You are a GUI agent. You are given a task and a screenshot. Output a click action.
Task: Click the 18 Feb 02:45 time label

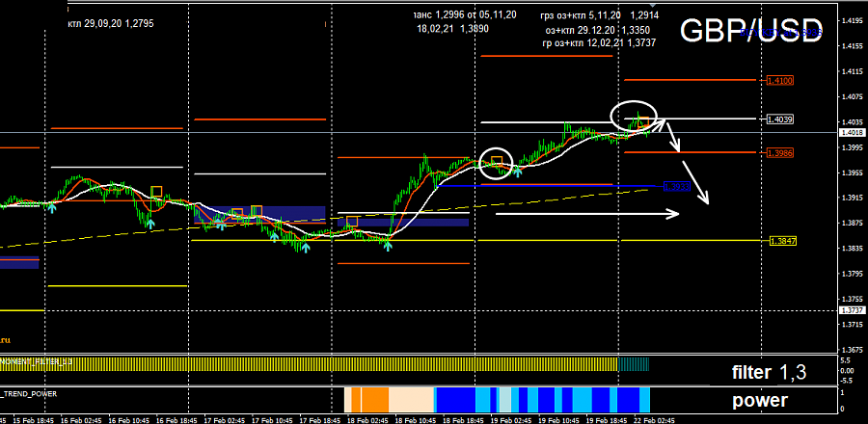coord(367,420)
